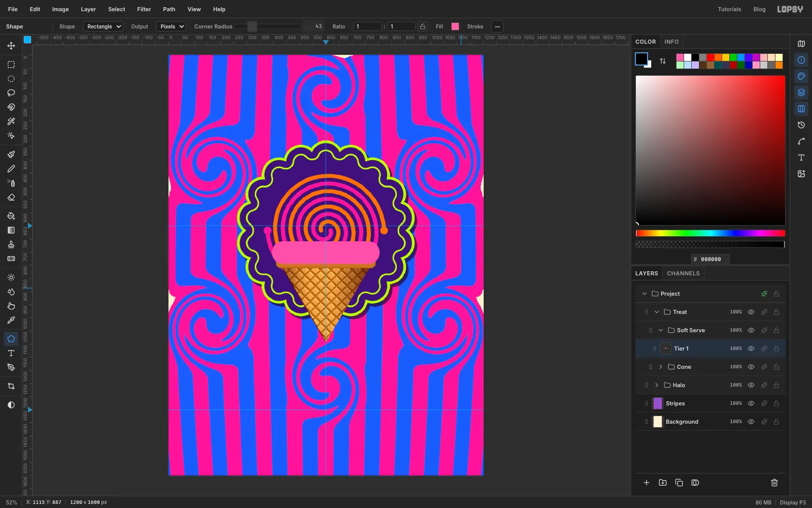Toggle visibility of the Cone group

[x=751, y=367]
